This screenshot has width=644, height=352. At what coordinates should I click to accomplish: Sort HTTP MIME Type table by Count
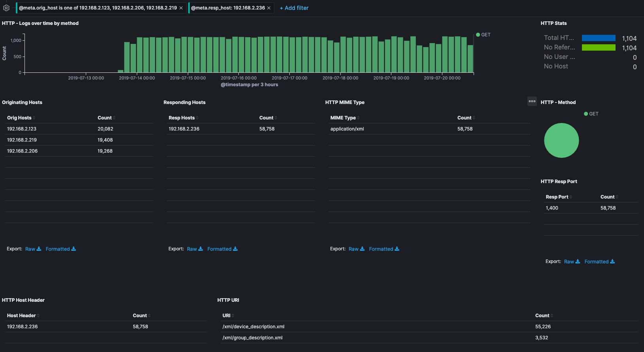(x=466, y=118)
